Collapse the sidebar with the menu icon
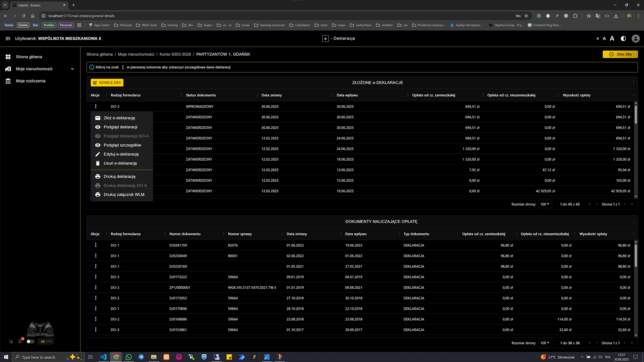This screenshot has width=644, height=362. pyautogui.click(x=8, y=39)
